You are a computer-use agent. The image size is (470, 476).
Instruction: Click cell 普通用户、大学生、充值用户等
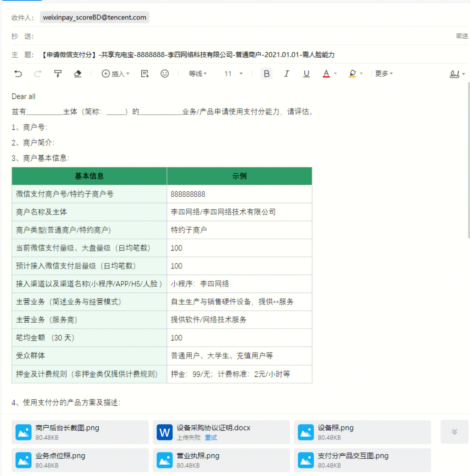[239, 356]
